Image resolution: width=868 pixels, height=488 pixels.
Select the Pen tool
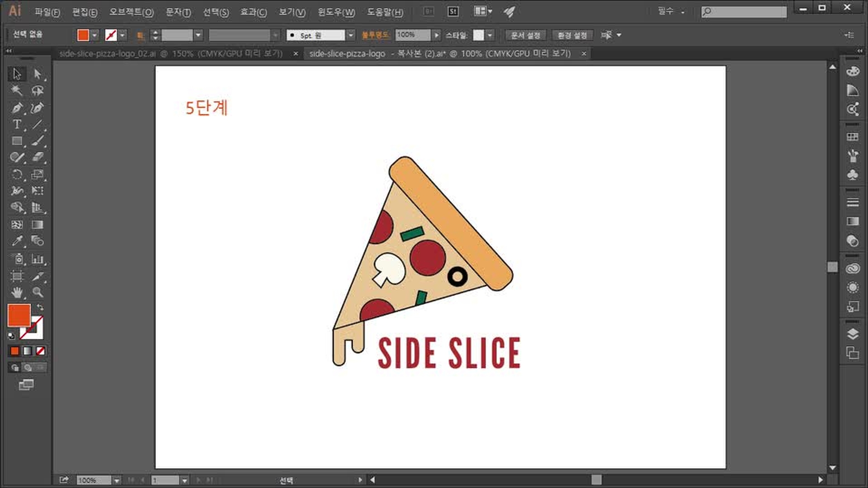coord(17,108)
